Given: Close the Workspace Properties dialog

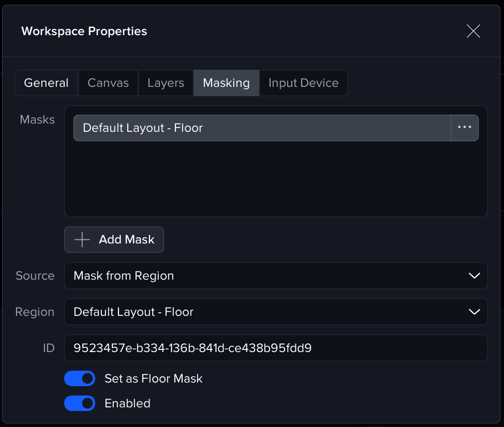Looking at the screenshot, I should point(473,32).
